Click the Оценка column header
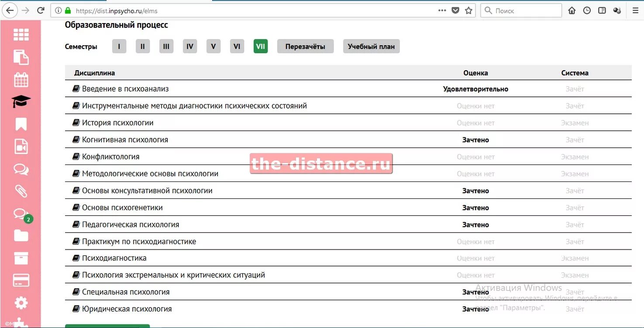The width and height of the screenshot is (644, 328). click(x=475, y=73)
